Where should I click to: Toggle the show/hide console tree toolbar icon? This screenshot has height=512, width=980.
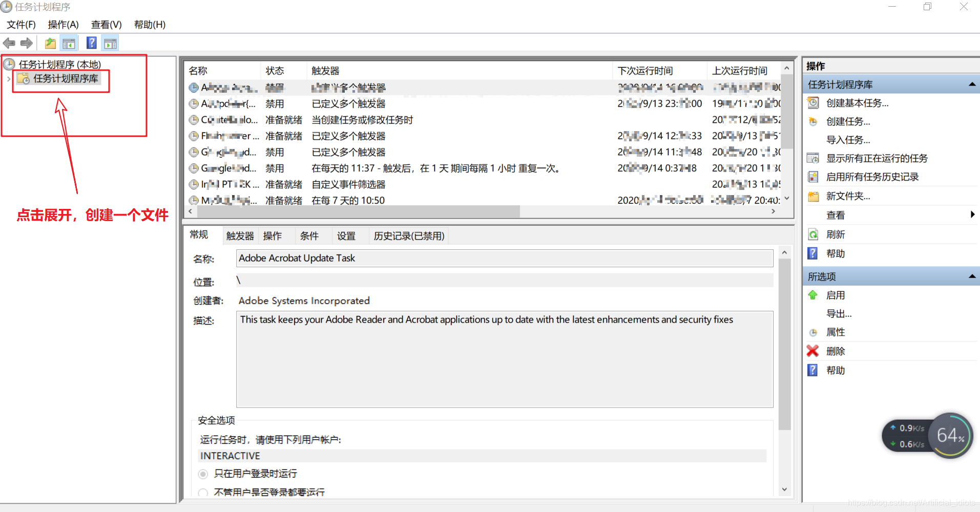tap(69, 44)
